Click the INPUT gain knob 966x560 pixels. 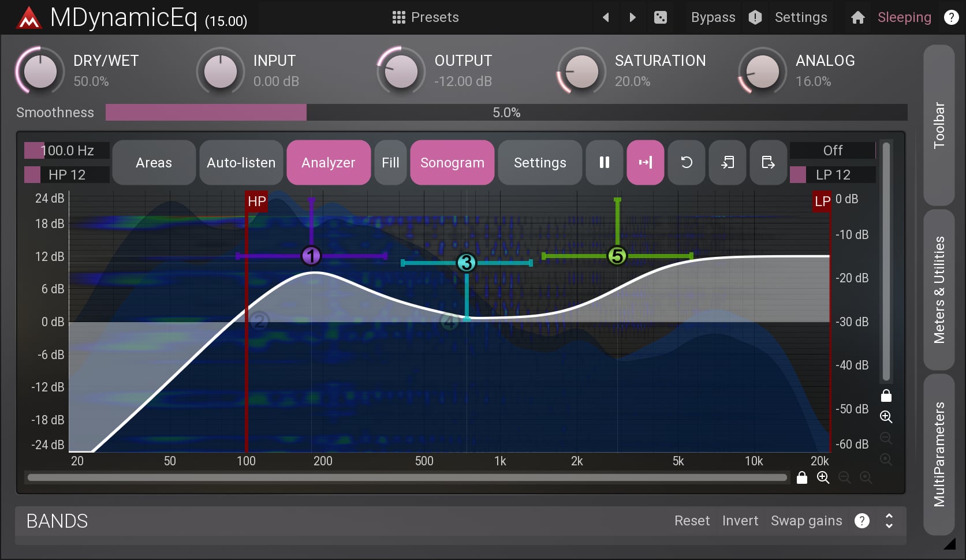tap(221, 72)
